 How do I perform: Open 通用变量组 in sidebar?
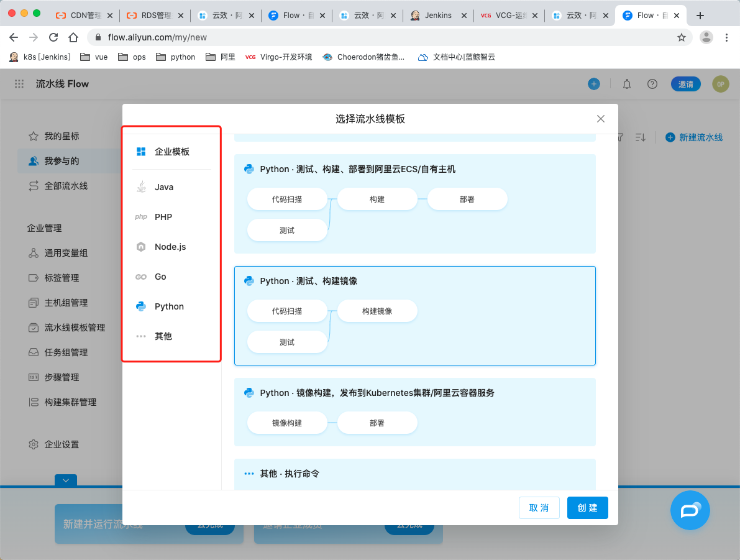click(58, 253)
